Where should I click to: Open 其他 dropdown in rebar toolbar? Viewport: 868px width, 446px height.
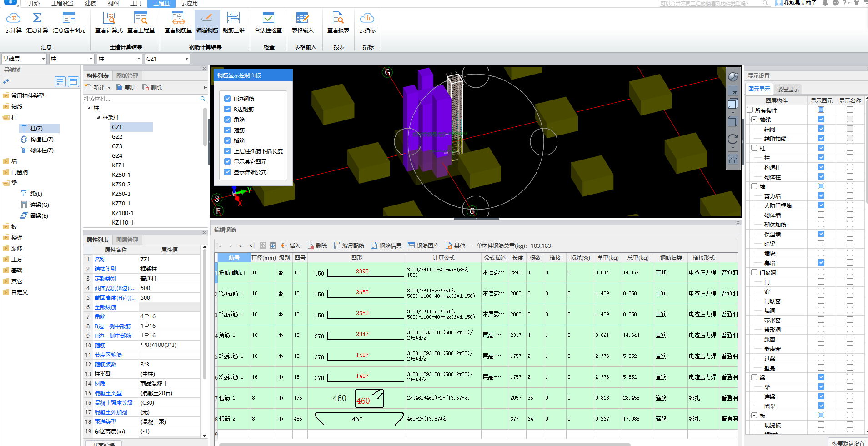tap(458, 246)
